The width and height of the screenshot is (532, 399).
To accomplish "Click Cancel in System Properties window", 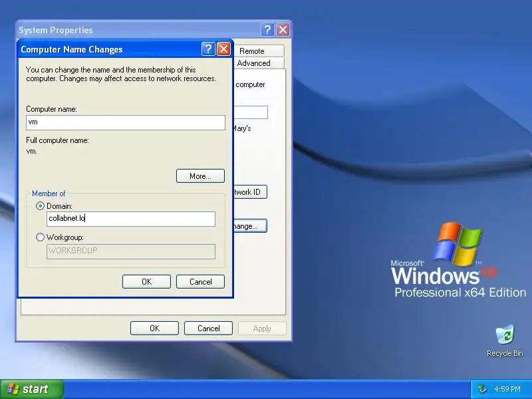I will pyautogui.click(x=208, y=328).
